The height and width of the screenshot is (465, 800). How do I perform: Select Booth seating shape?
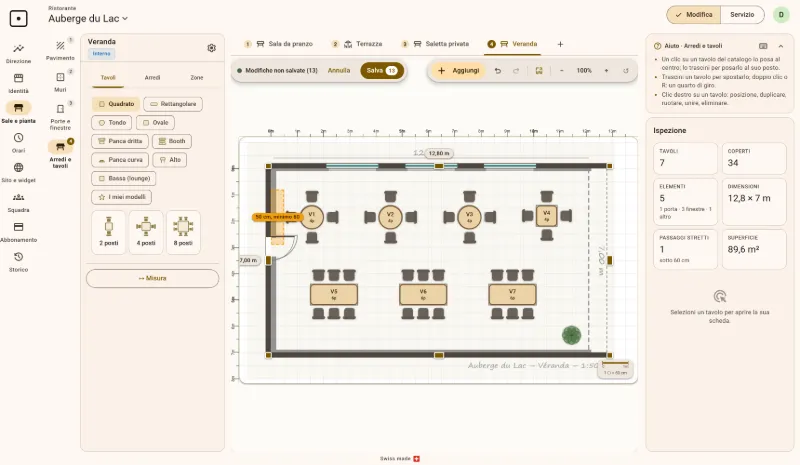(x=172, y=141)
